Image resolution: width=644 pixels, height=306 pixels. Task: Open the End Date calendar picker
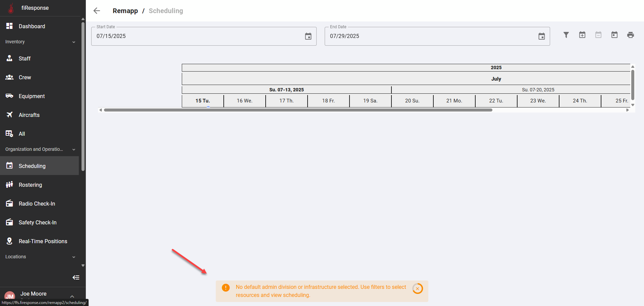(x=541, y=36)
